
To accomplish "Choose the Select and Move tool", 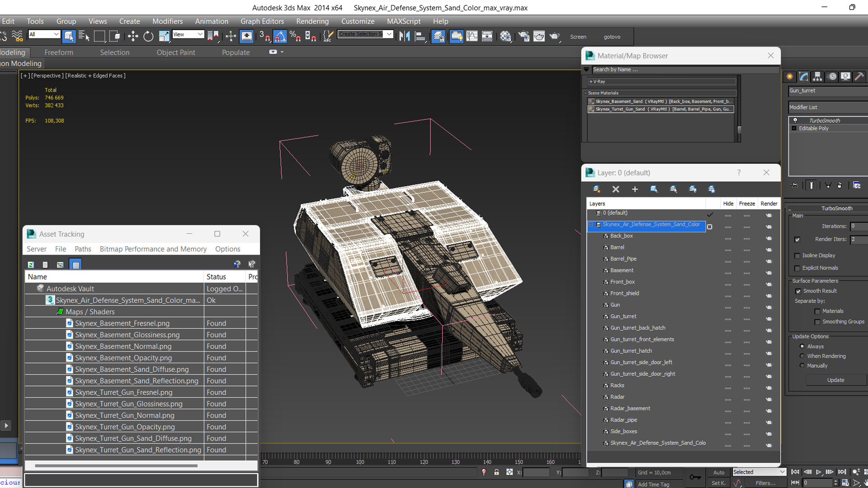I will point(133,36).
